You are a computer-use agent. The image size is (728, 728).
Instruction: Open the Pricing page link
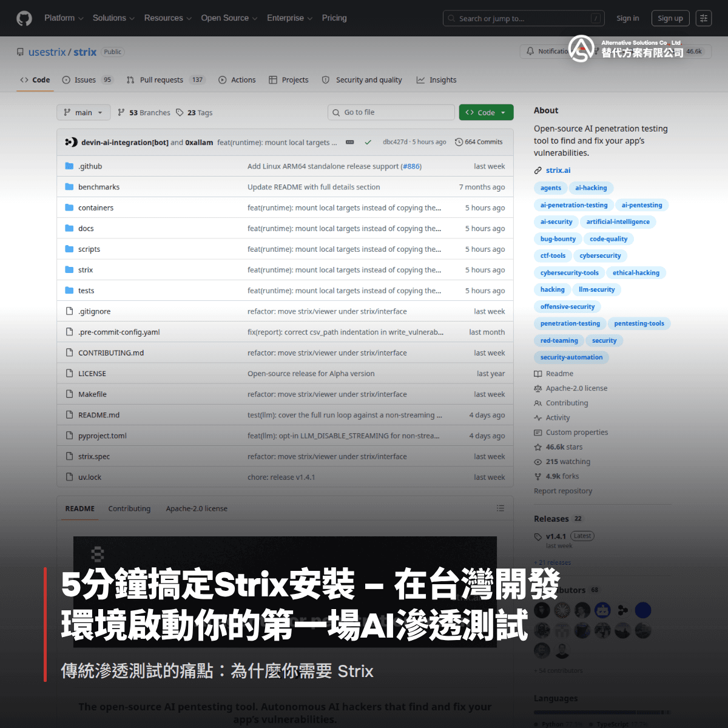pos(334,18)
